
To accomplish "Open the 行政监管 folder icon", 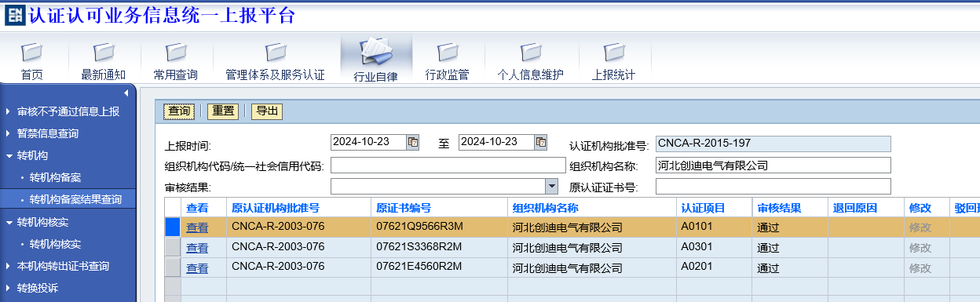I will (448, 52).
